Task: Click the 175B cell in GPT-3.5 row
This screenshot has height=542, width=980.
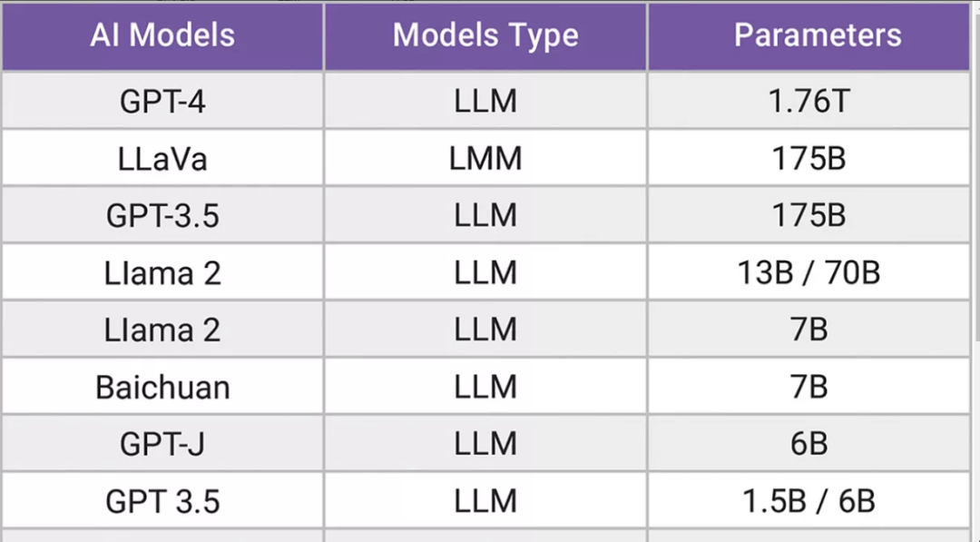Action: click(808, 215)
